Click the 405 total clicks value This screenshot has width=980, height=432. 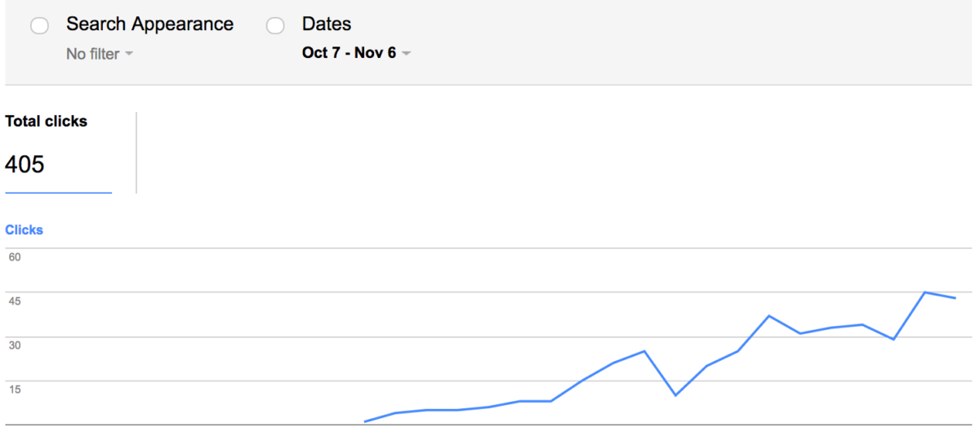coord(24,165)
